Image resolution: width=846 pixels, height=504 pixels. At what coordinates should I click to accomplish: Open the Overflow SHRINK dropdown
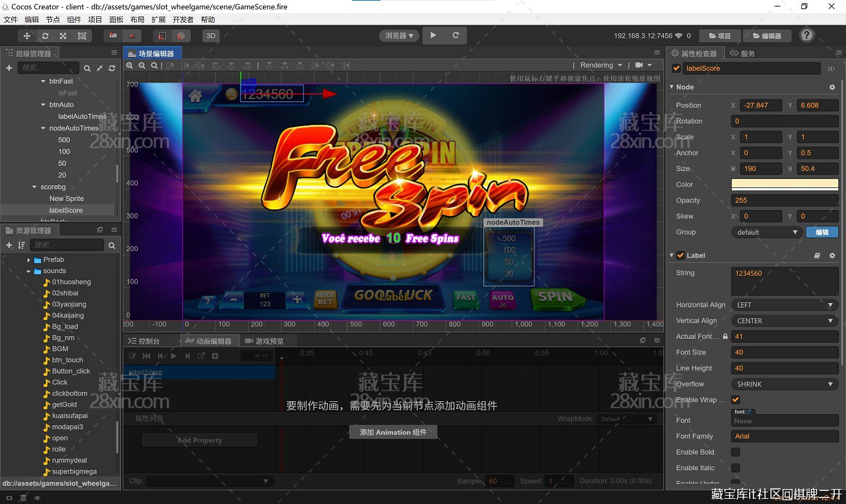784,384
